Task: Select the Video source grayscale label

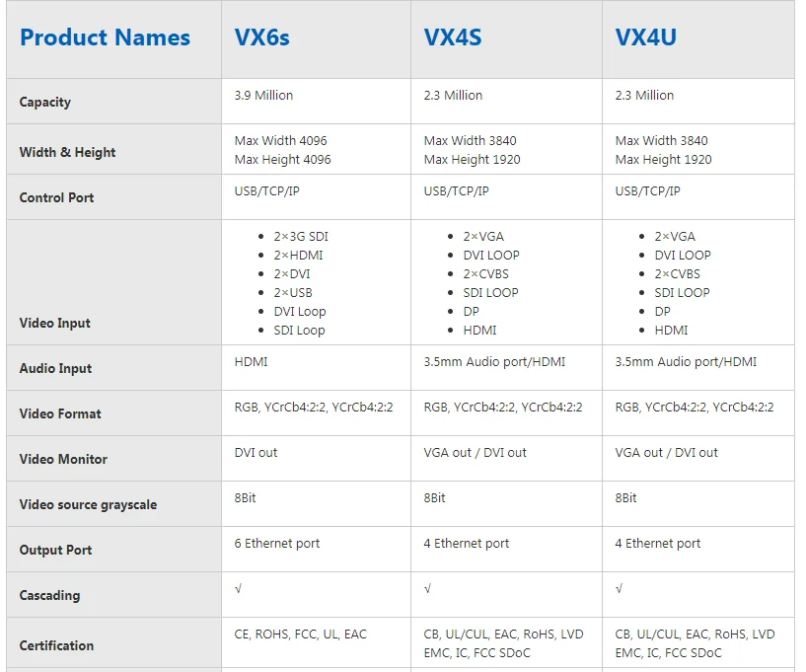Action: coord(88,504)
